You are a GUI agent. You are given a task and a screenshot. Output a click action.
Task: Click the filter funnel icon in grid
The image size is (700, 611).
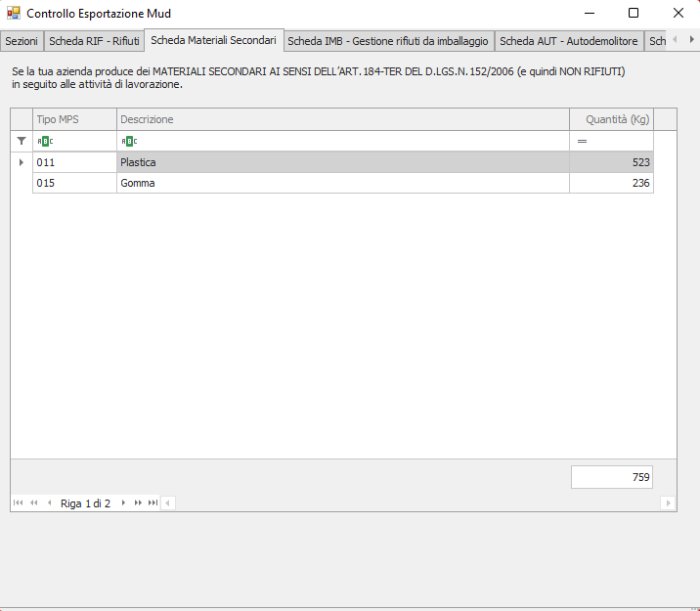pos(22,141)
